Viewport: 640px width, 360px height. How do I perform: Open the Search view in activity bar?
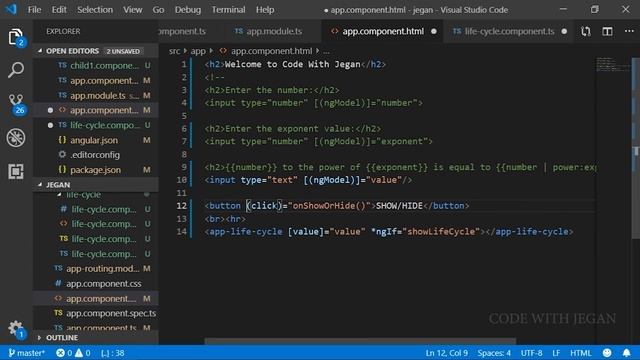pos(16,70)
